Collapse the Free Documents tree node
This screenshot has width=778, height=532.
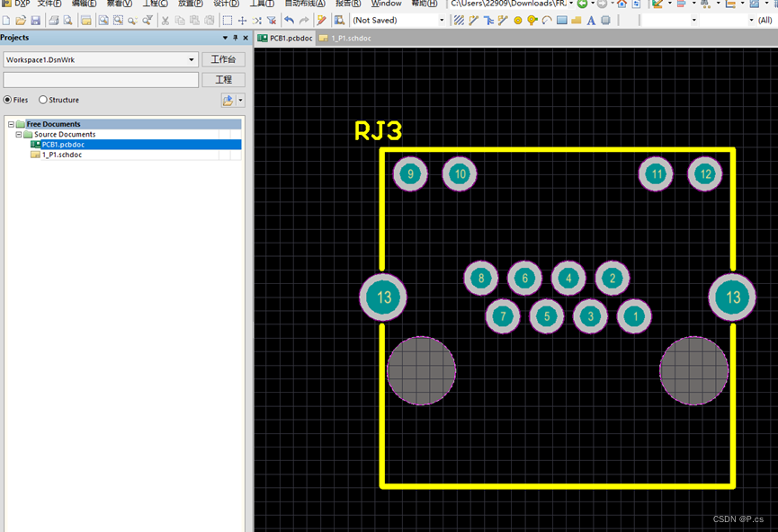11,124
